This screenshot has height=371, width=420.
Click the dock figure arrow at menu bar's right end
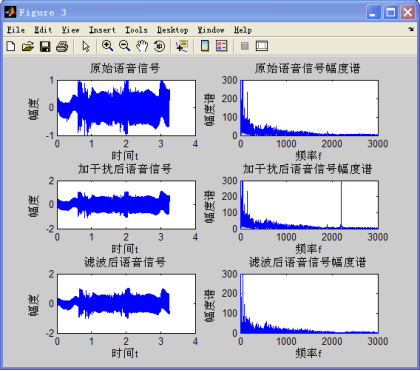tap(411, 29)
